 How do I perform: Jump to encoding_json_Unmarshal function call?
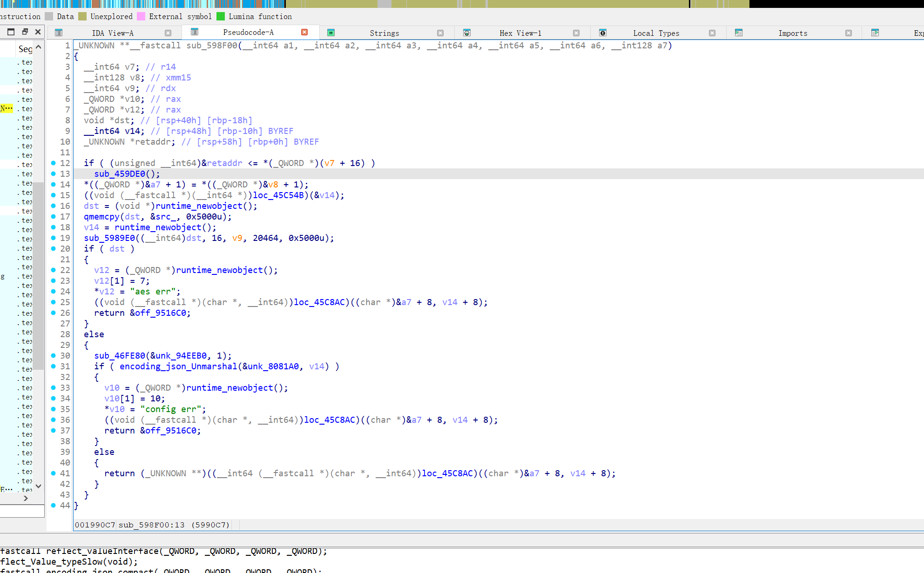178,366
